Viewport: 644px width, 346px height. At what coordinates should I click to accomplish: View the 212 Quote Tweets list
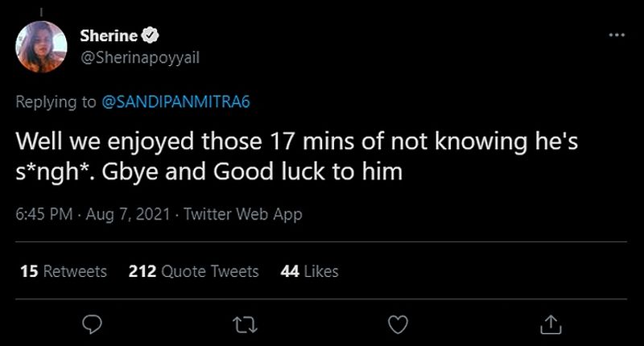193,271
